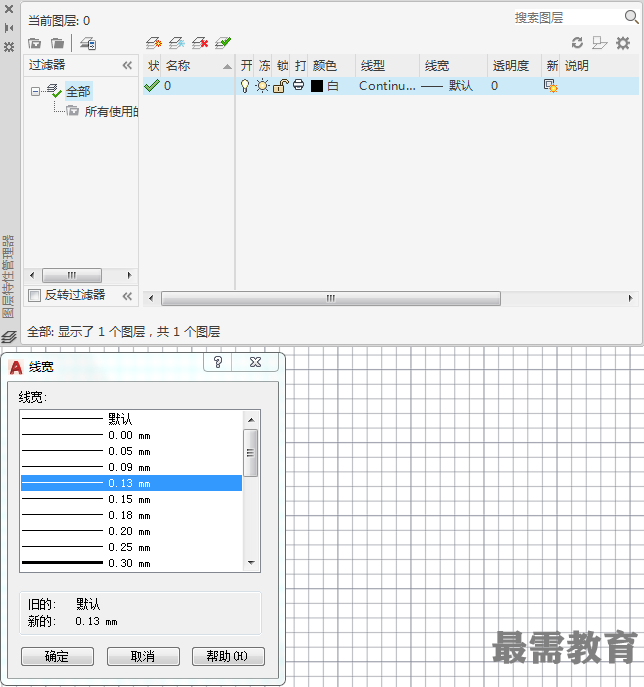Click the Set Current layer icon
This screenshot has width=644, height=687.
point(223,42)
